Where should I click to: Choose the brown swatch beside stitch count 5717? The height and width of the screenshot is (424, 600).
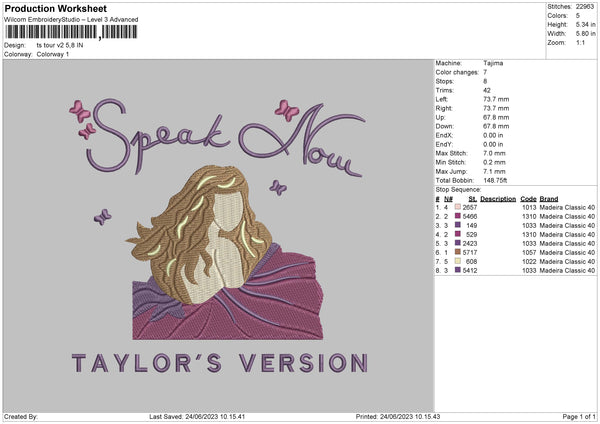[x=457, y=252]
